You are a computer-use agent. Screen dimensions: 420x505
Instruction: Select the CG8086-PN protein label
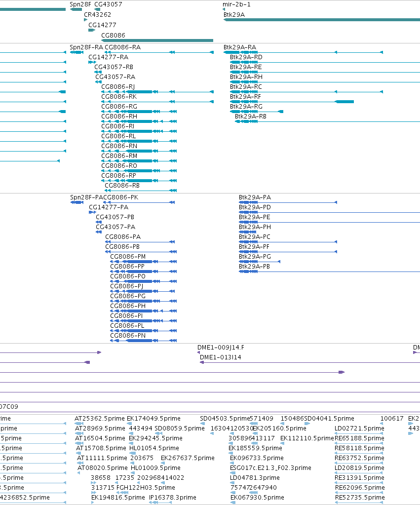pos(128,336)
